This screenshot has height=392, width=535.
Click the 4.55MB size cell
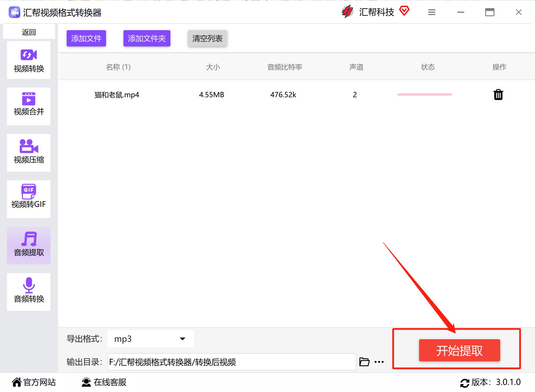212,95
